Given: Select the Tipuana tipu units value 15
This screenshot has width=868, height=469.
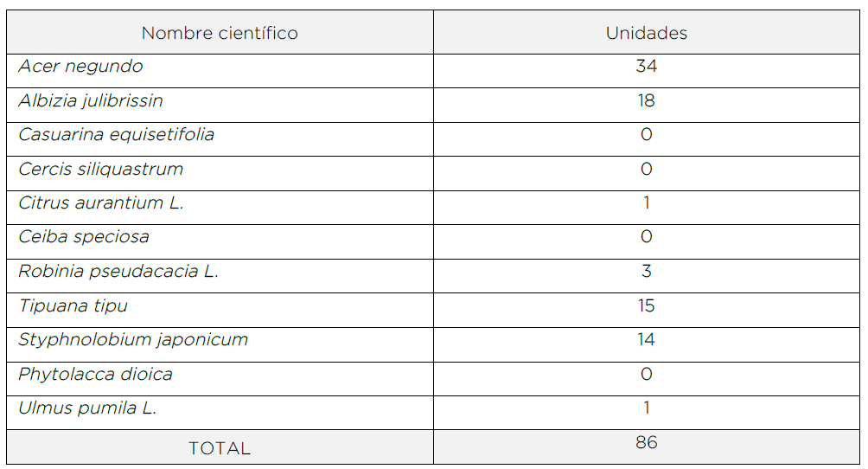Looking at the screenshot, I should click(x=646, y=305).
